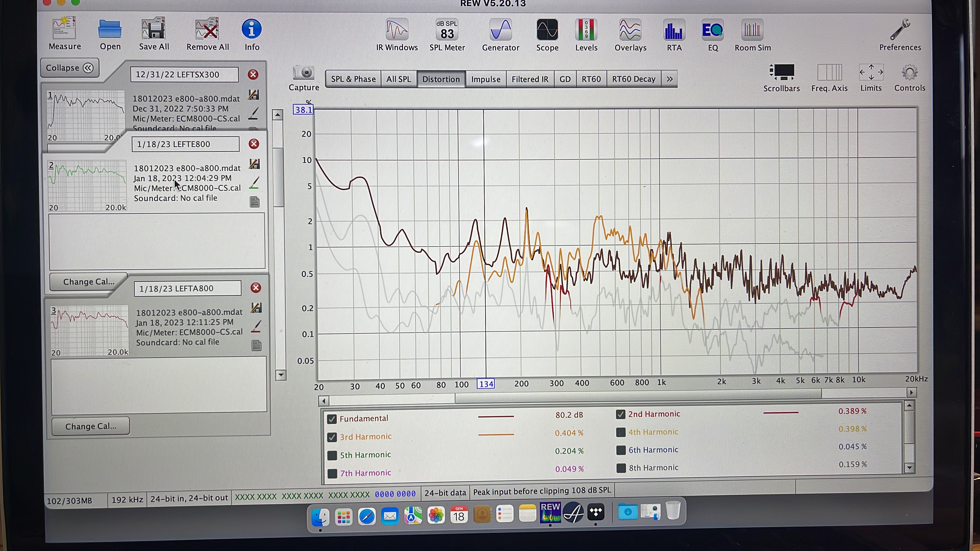Open Preferences wrench icon
The image size is (980, 551).
click(x=900, y=30)
